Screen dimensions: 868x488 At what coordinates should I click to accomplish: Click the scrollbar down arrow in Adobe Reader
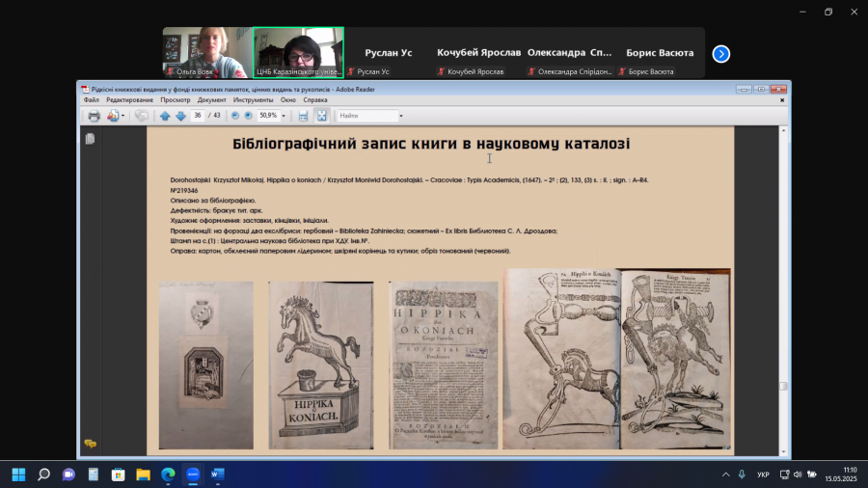[x=783, y=452]
